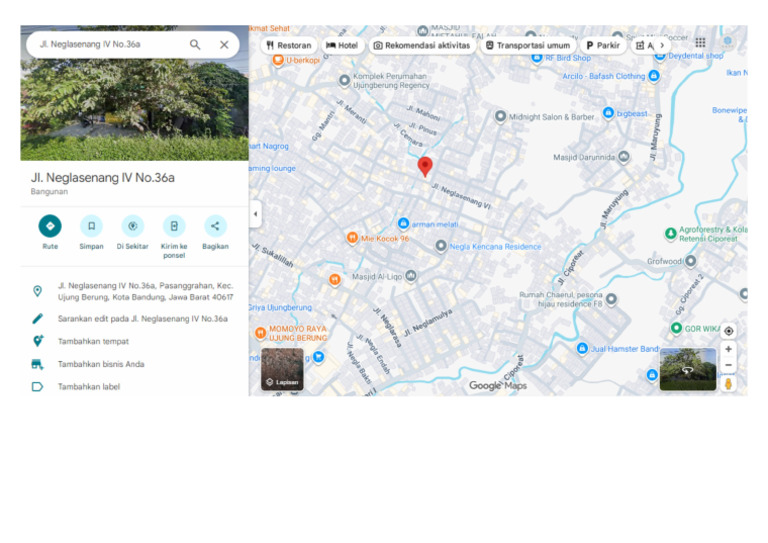Image resolution: width=768 pixels, height=543 pixels.
Task: Click the red location pin marker
Action: 425,166
